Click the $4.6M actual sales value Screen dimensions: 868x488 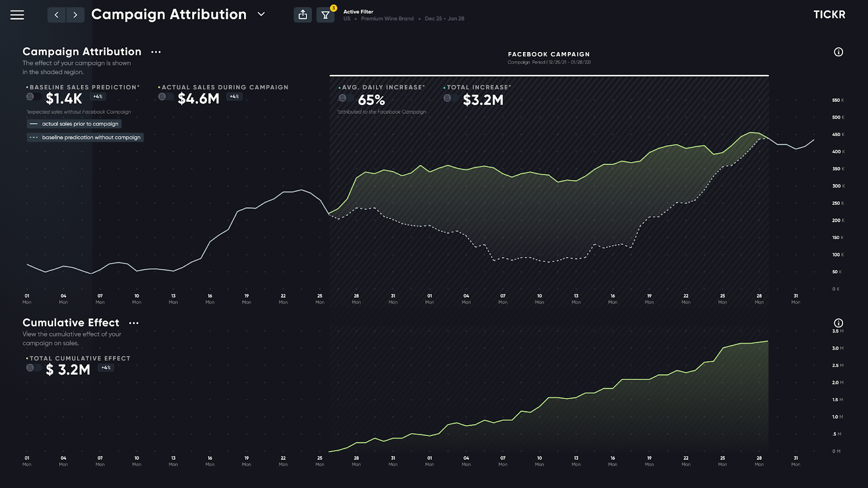[x=199, y=99]
